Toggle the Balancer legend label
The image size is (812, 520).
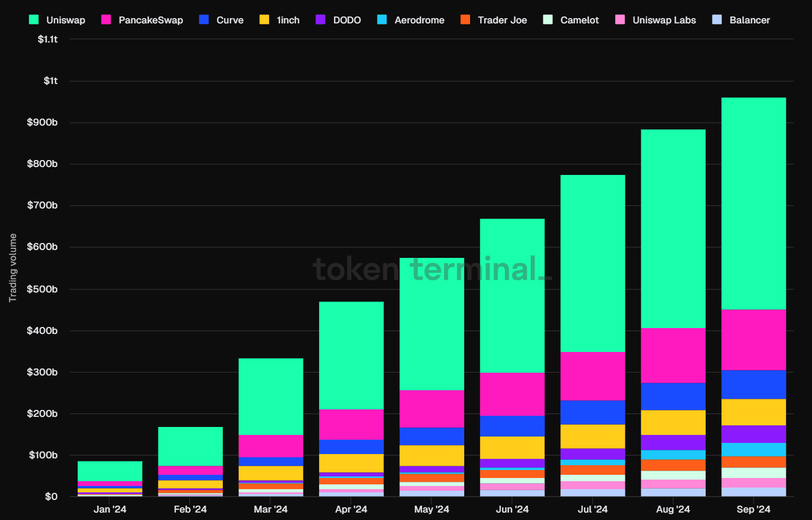[x=750, y=20]
